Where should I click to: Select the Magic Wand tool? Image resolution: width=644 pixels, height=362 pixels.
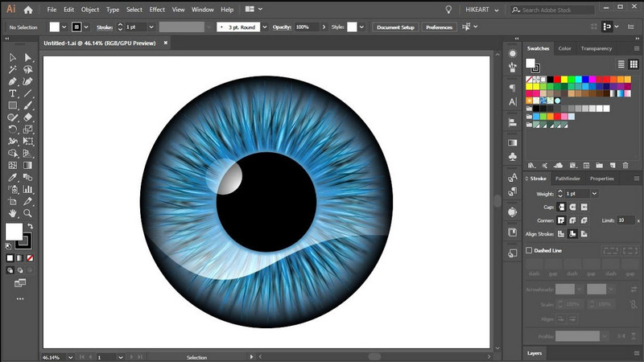[13, 69]
